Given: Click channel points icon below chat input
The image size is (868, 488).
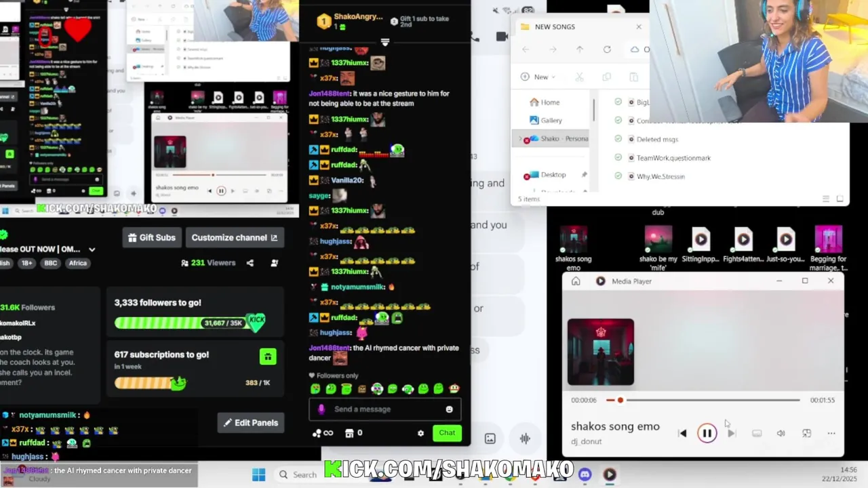Looking at the screenshot, I should point(322,433).
